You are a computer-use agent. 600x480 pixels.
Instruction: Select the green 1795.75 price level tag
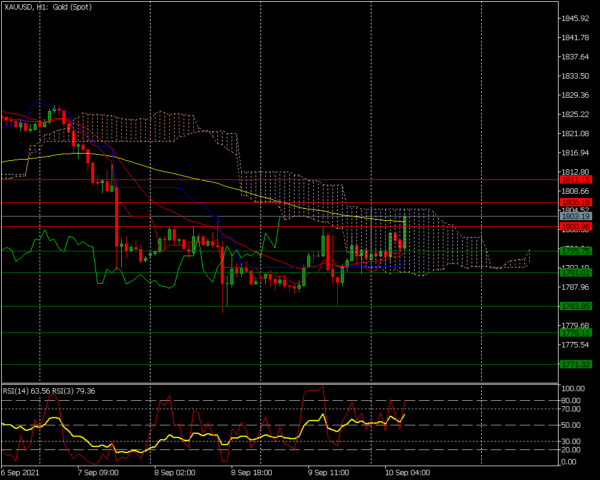click(577, 251)
